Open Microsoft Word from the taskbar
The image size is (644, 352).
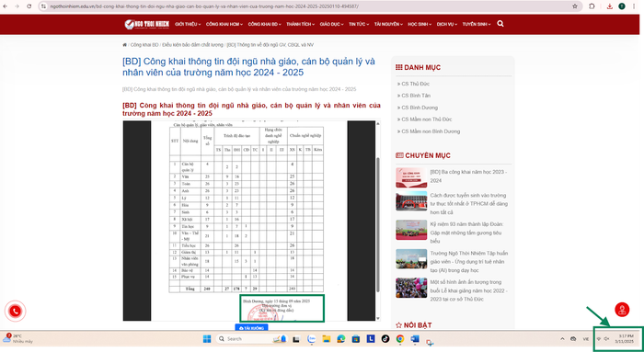pyautogui.click(x=415, y=339)
